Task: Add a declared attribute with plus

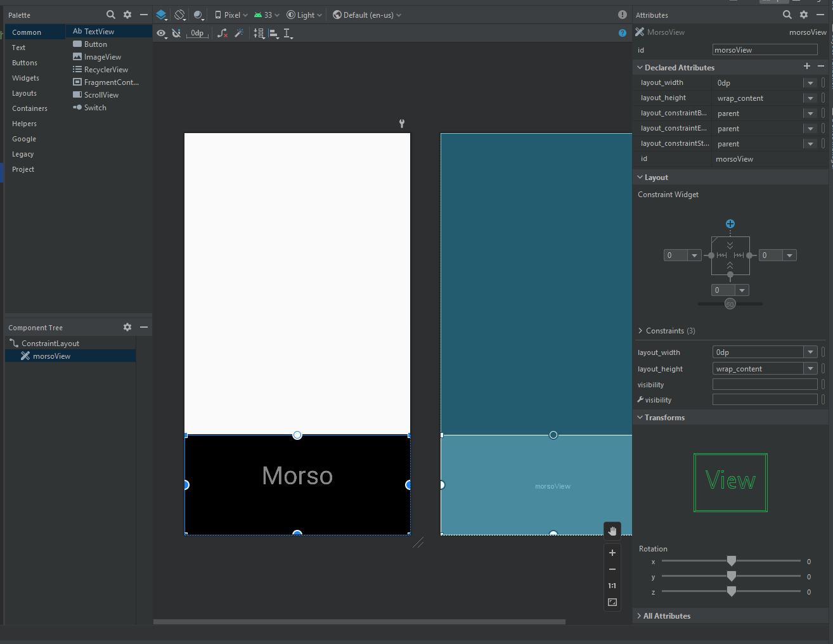Action: tap(807, 66)
